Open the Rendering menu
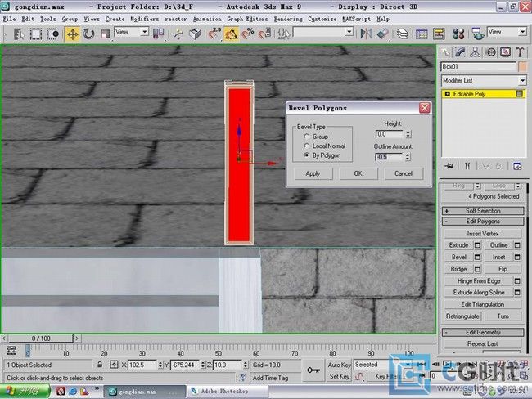This screenshot has height=399, width=532. (288, 20)
